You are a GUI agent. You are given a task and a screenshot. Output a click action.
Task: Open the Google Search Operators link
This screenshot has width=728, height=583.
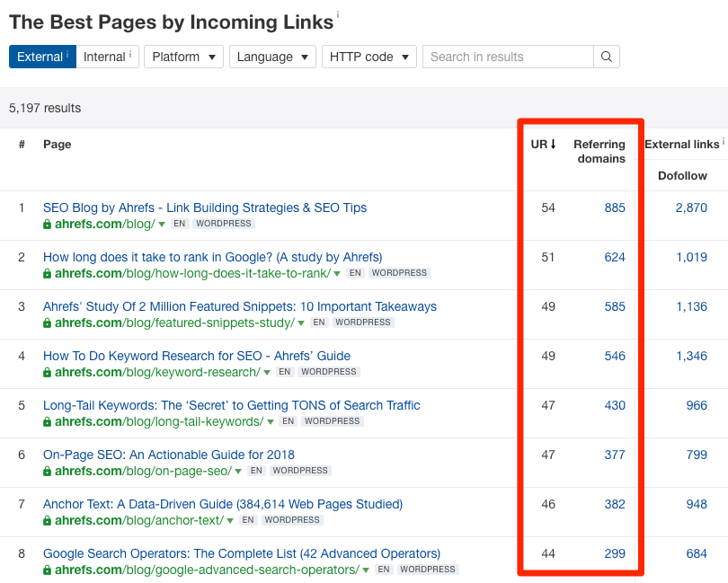click(242, 553)
